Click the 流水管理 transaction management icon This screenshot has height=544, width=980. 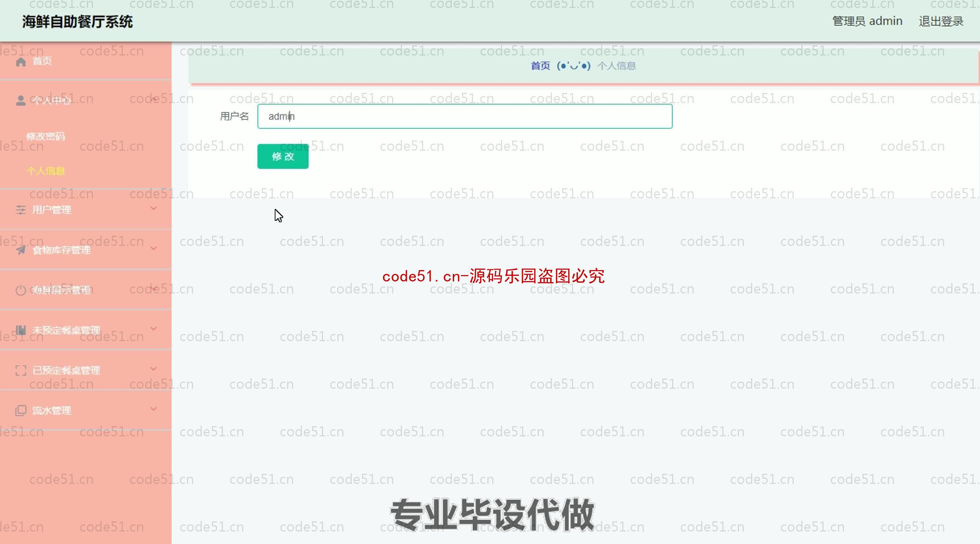click(x=21, y=410)
